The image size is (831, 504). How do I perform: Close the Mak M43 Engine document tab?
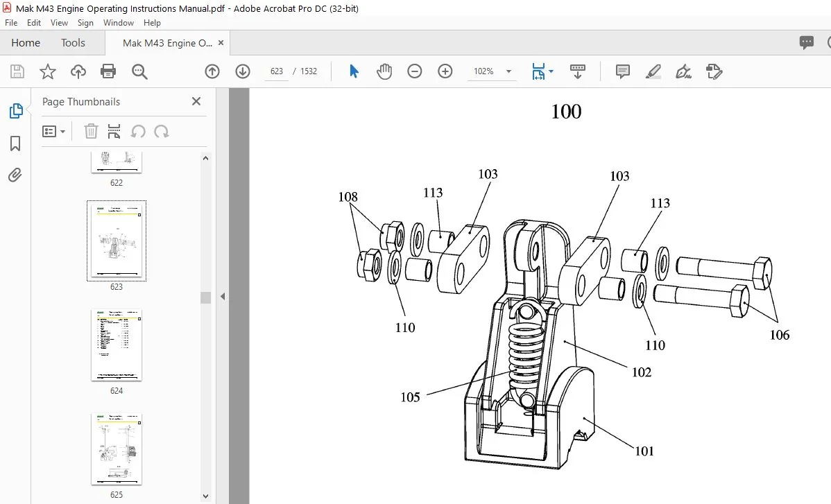click(221, 43)
